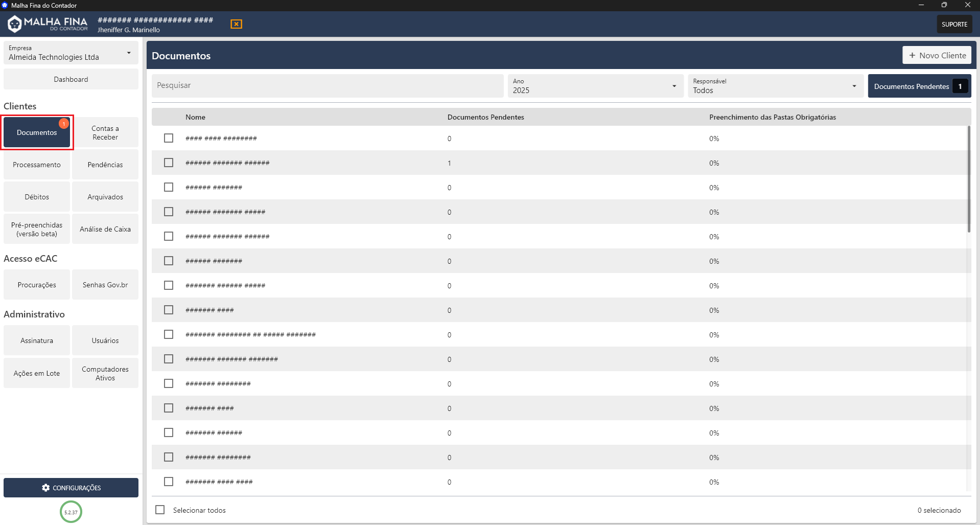Open the Ano 2025 dropdown
Image resolution: width=980 pixels, height=525 pixels.
click(x=674, y=86)
